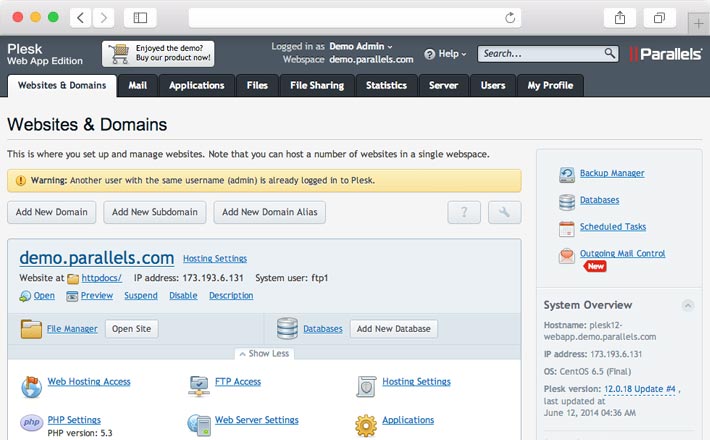The image size is (710, 440).
Task: Collapse options with Show Less
Action: [264, 354]
